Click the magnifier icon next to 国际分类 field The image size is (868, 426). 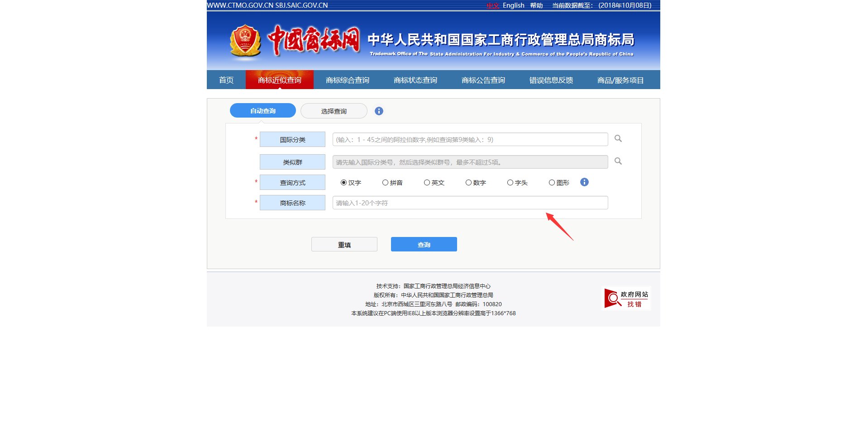[618, 139]
